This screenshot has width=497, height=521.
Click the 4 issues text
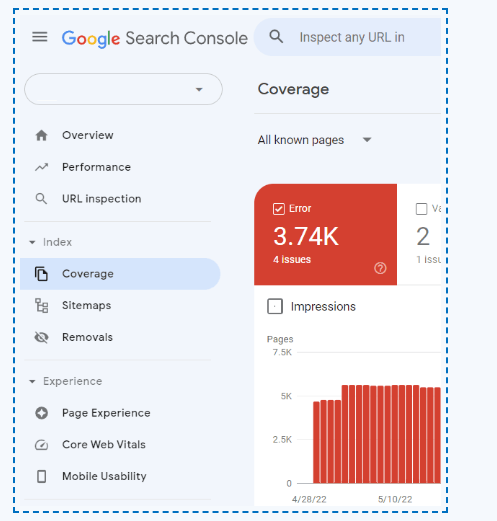(292, 260)
